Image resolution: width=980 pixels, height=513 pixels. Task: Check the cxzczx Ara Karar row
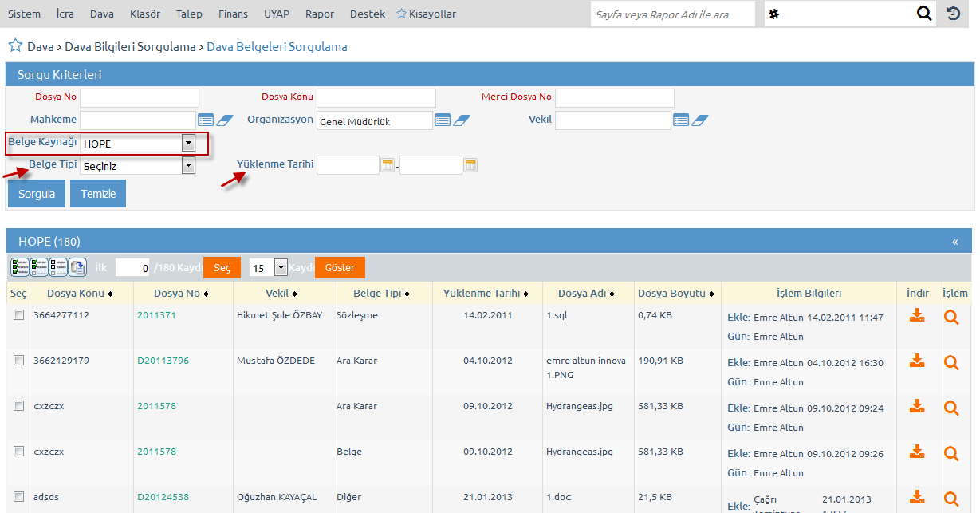point(18,406)
